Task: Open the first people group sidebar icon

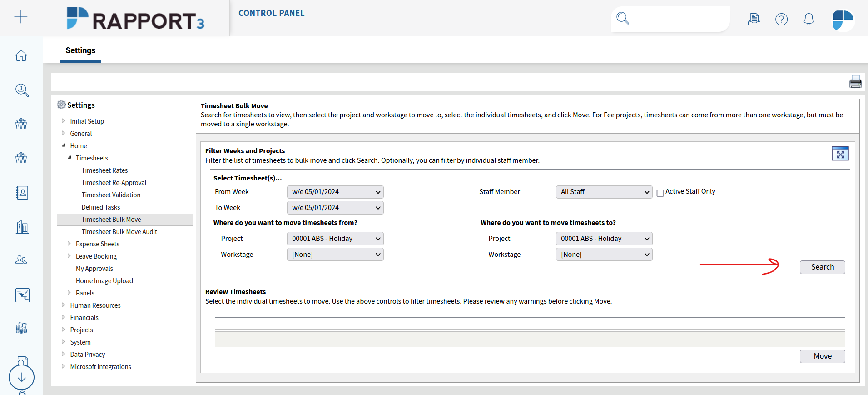Action: pyautogui.click(x=21, y=124)
